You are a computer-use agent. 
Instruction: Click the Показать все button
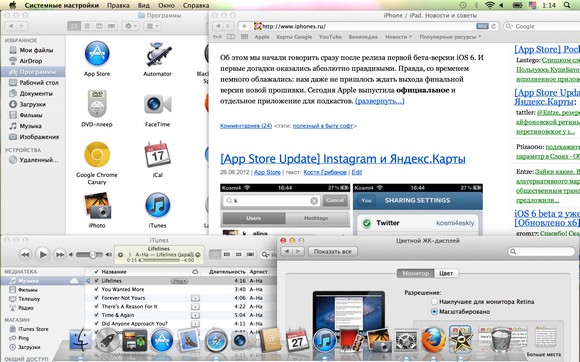tap(333, 251)
